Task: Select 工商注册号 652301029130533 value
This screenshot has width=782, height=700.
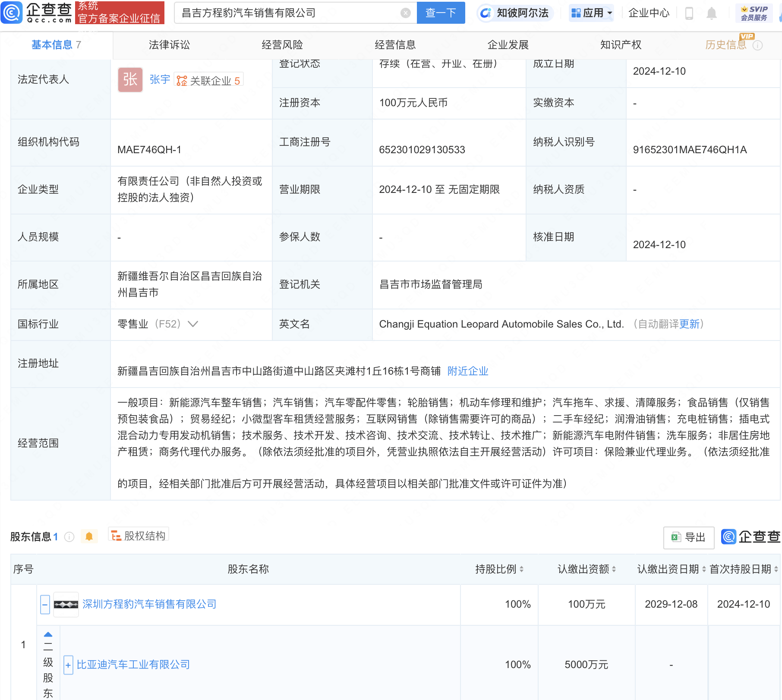Action: click(x=422, y=150)
